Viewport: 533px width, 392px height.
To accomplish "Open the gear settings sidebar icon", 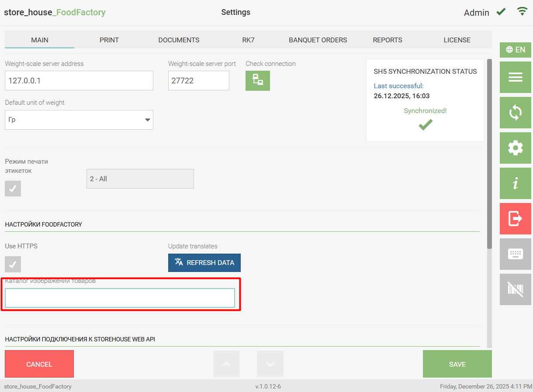I will pyautogui.click(x=515, y=148).
